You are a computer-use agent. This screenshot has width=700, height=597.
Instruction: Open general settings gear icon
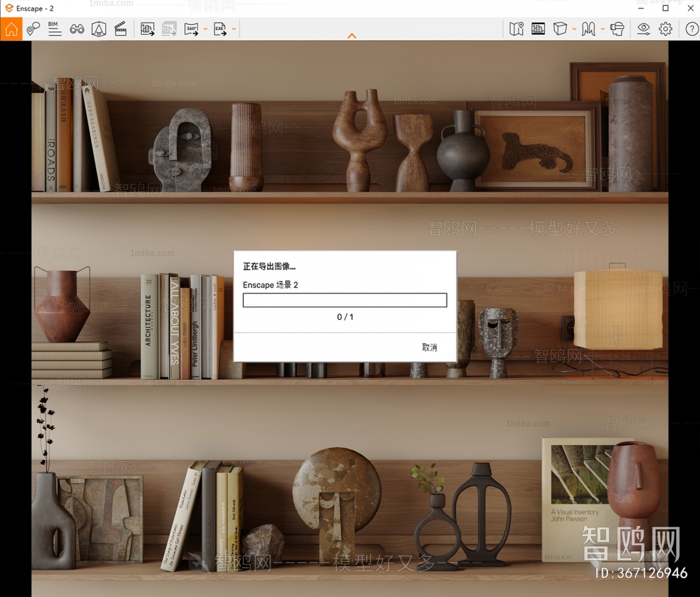665,29
